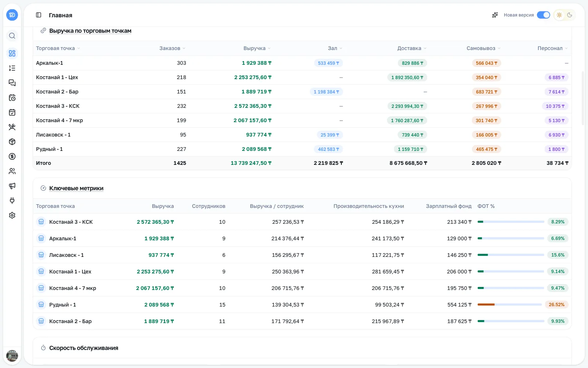Open the megaphone marketing icon in sidebar
Image resolution: width=588 pixels, height=368 pixels.
[x=12, y=186]
